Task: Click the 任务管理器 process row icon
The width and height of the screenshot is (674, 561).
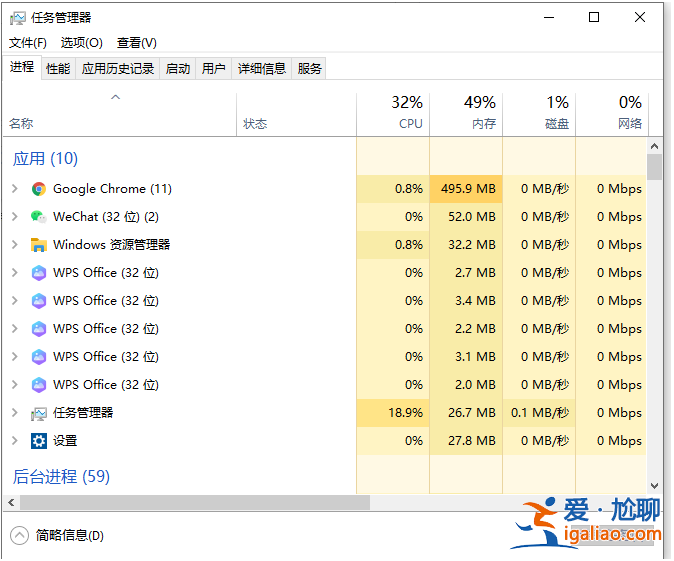Action: click(x=39, y=414)
